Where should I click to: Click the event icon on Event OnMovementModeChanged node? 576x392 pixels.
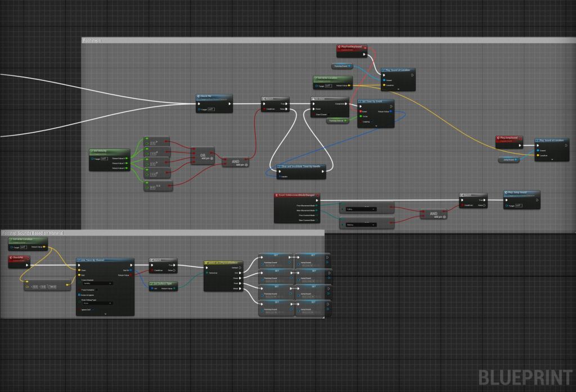[276, 195]
